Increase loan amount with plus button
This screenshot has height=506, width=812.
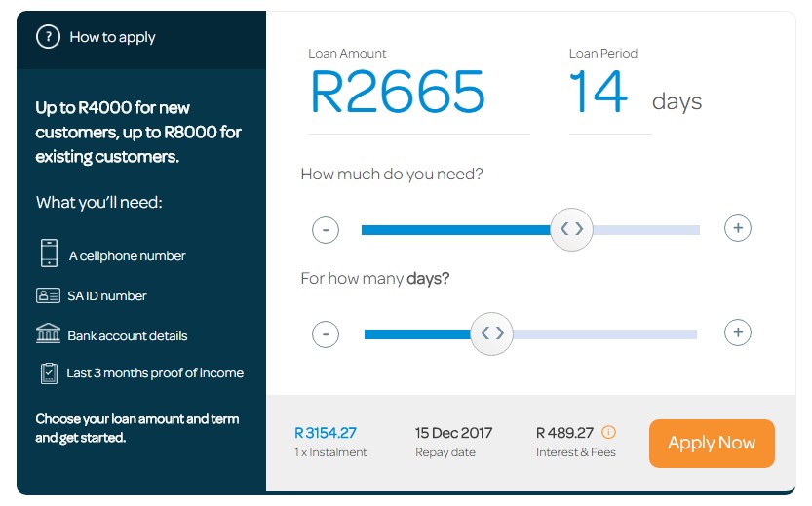(738, 228)
